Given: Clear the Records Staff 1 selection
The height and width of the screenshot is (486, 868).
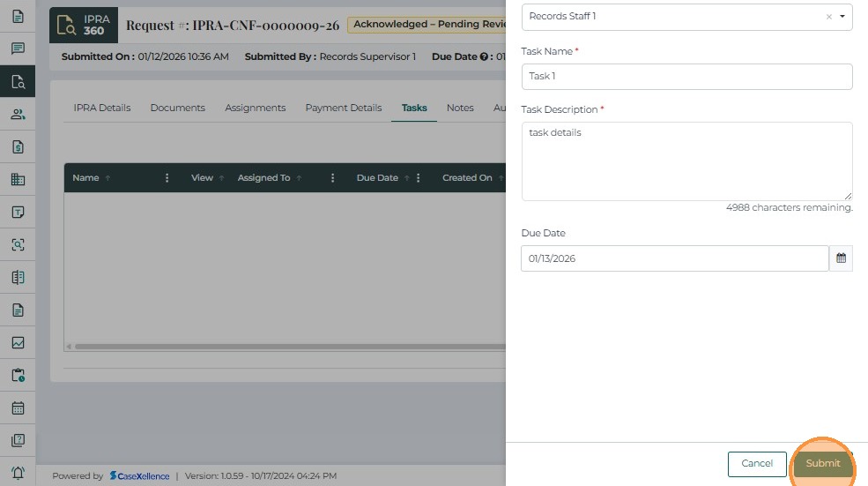Looking at the screenshot, I should [x=828, y=17].
